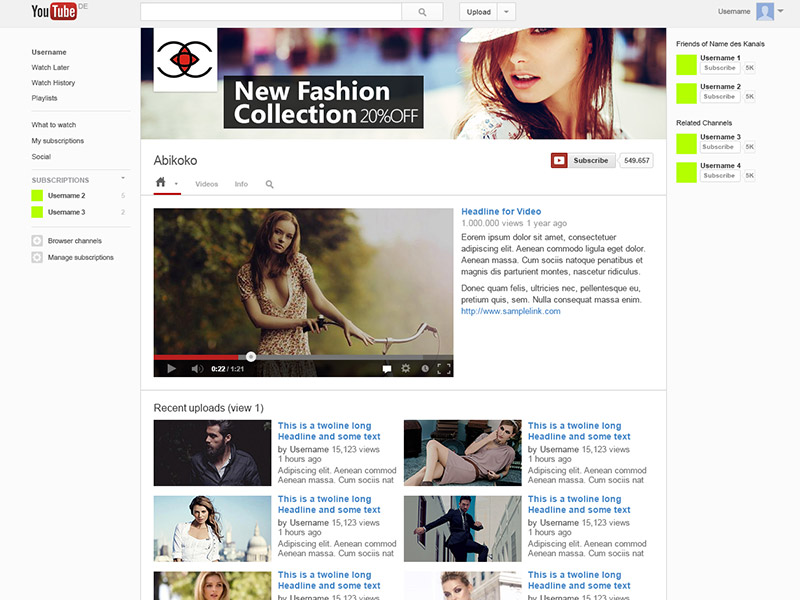Click in the YouTube search field
The width and height of the screenshot is (800, 600).
271,12
